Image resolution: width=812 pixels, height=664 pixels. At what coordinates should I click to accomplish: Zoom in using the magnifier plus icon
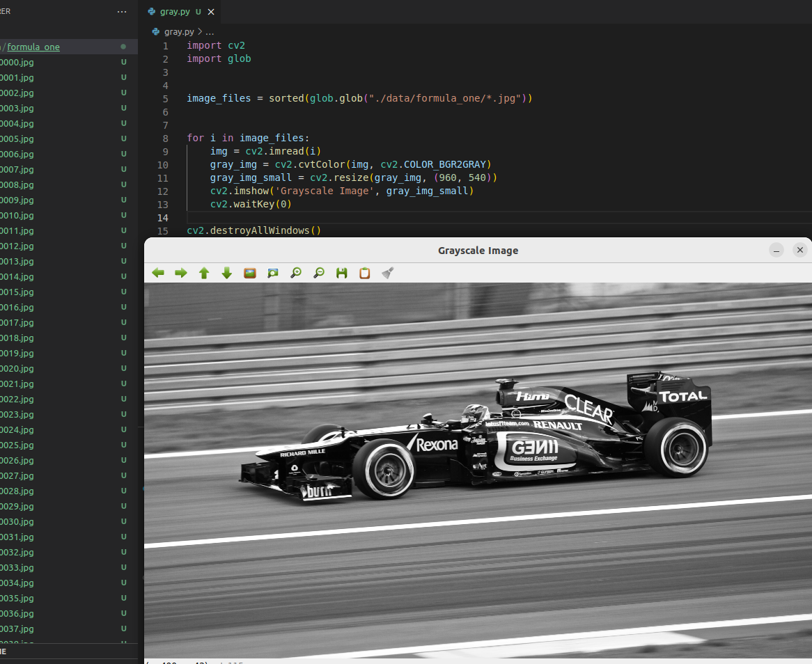295,273
